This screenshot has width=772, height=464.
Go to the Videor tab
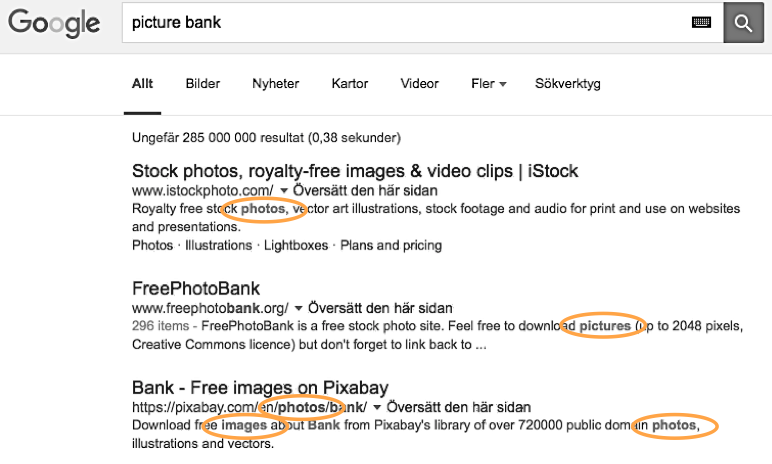[x=419, y=84]
